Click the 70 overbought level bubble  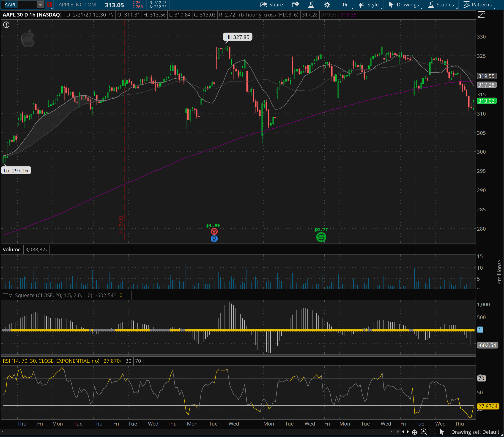481,378
